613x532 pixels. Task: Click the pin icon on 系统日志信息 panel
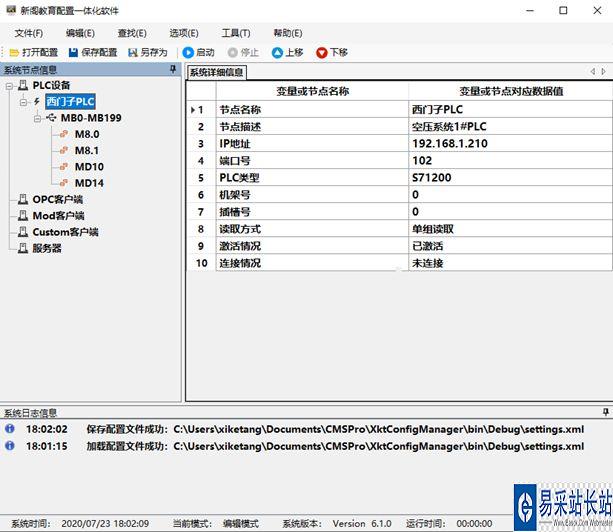pyautogui.click(x=605, y=412)
